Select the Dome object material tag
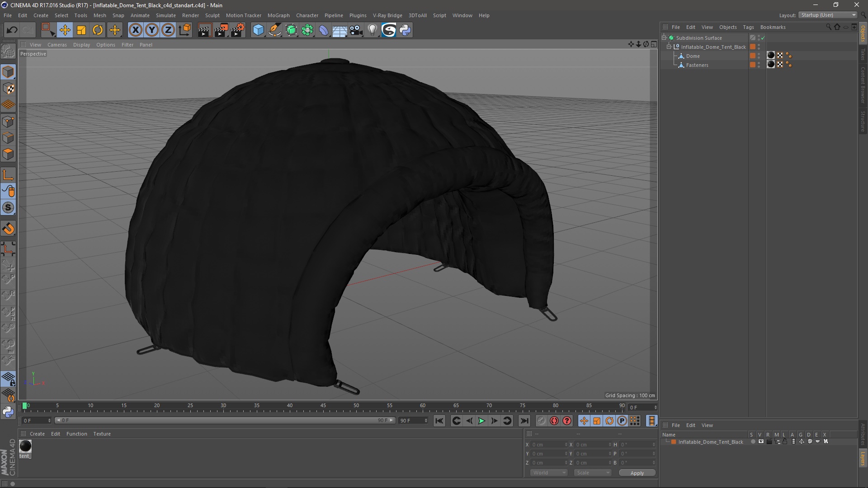868x488 pixels. tap(771, 56)
